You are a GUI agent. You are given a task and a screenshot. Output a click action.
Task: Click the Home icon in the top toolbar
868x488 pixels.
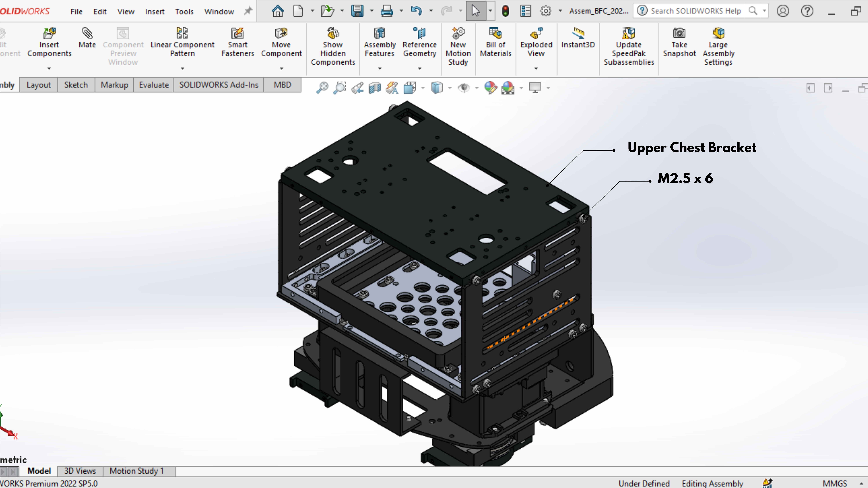(x=278, y=11)
